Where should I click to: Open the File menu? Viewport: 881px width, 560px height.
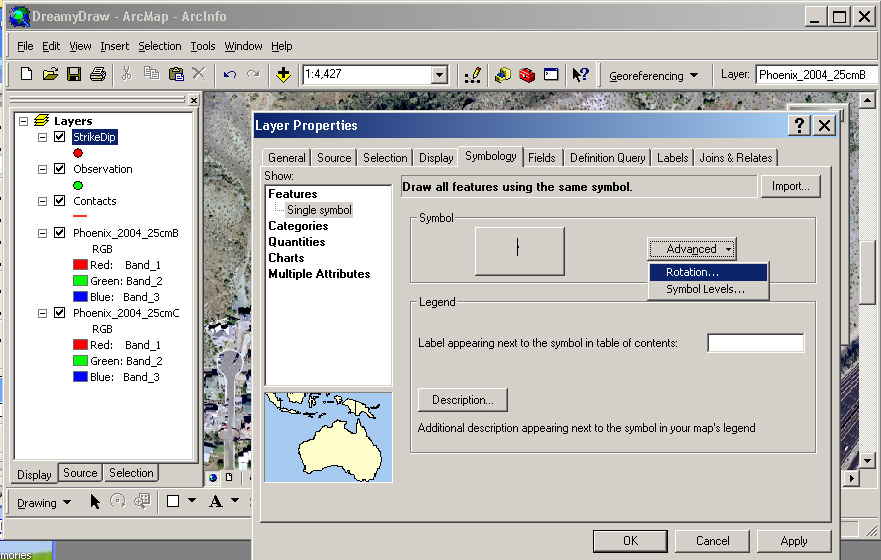point(25,46)
